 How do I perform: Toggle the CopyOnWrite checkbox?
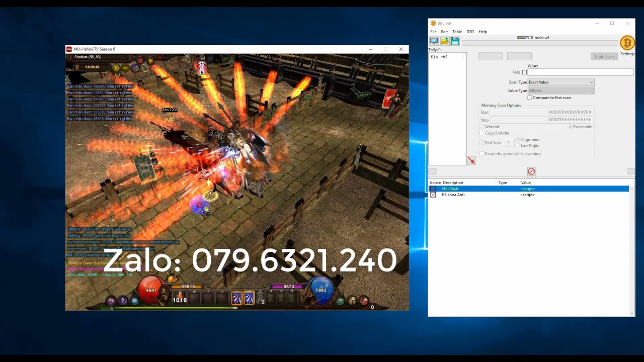tap(482, 133)
